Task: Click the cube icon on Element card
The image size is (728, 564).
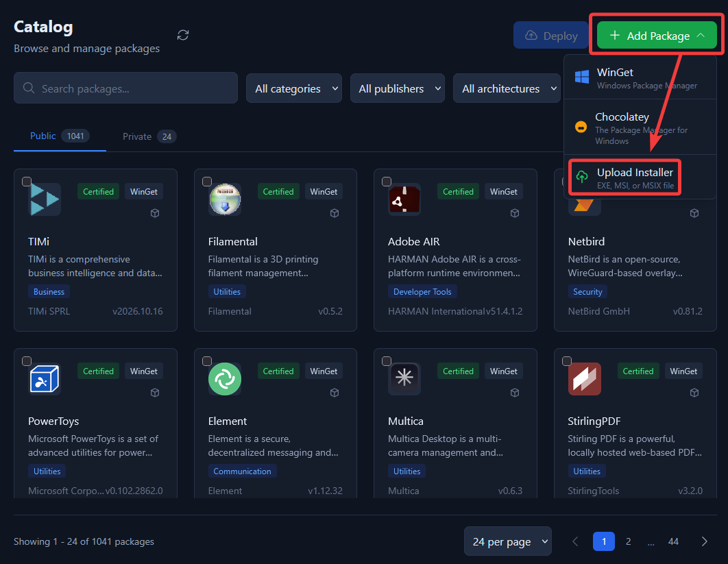Action: 335,393
